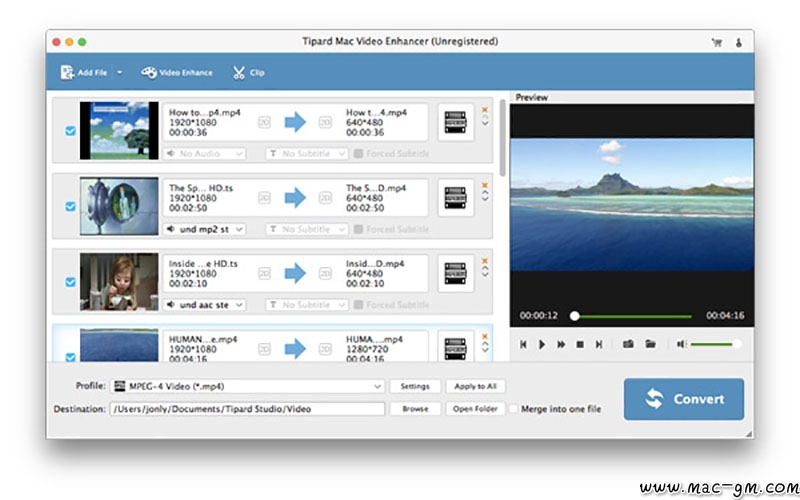
Task: Uncheck the How to...p4.mp4 video checkbox
Action: click(x=70, y=131)
